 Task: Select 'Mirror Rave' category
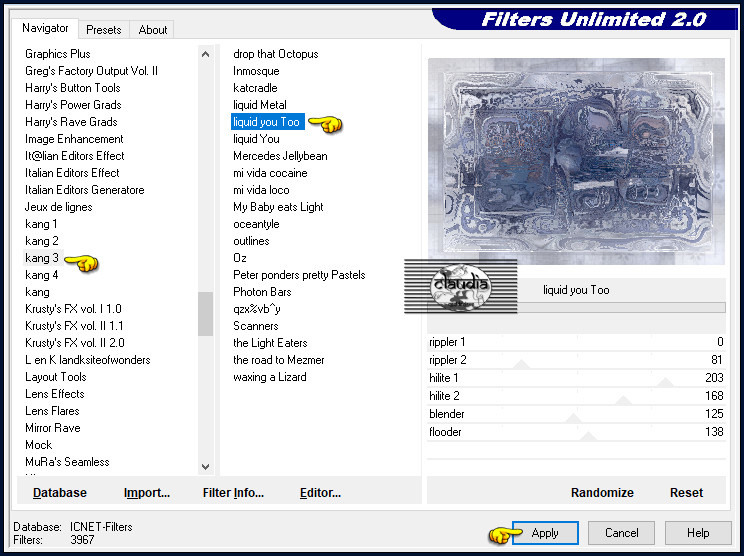52,428
